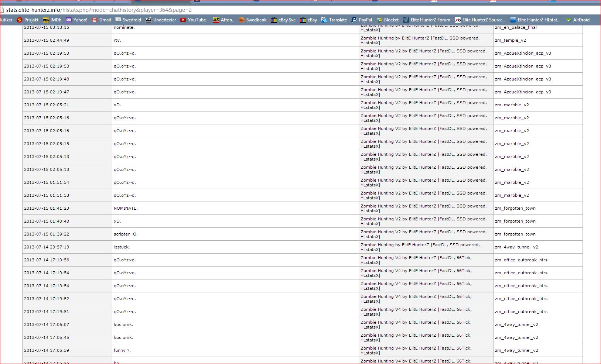Click the Gmail envelope bookmark icon
Screen dimensions: 601x364
pyautogui.click(x=95, y=20)
